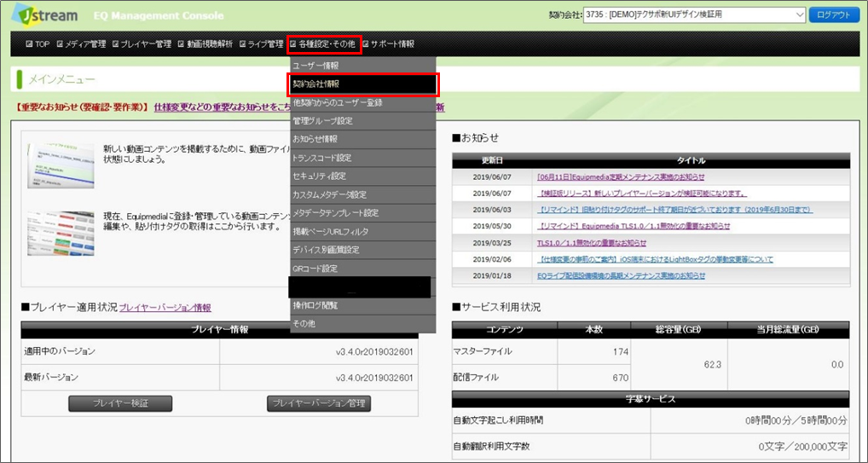
Task: Open the 契約会社 company dropdown
Action: [694, 15]
